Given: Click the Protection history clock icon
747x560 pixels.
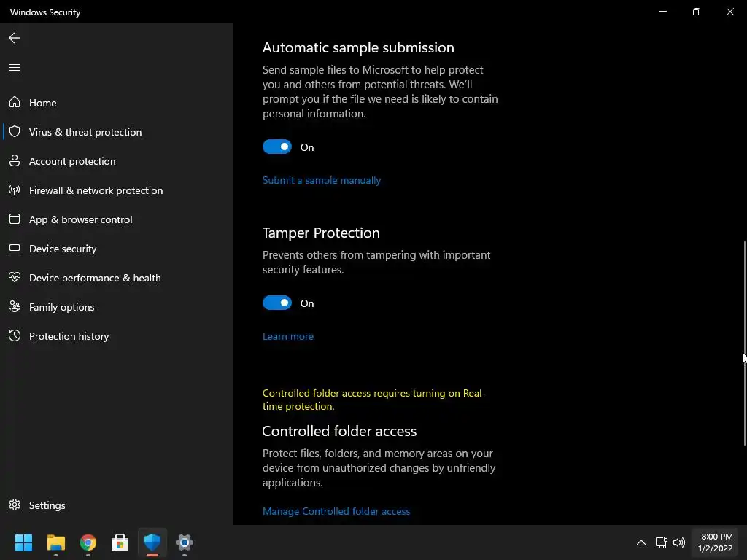Looking at the screenshot, I should click(x=15, y=335).
